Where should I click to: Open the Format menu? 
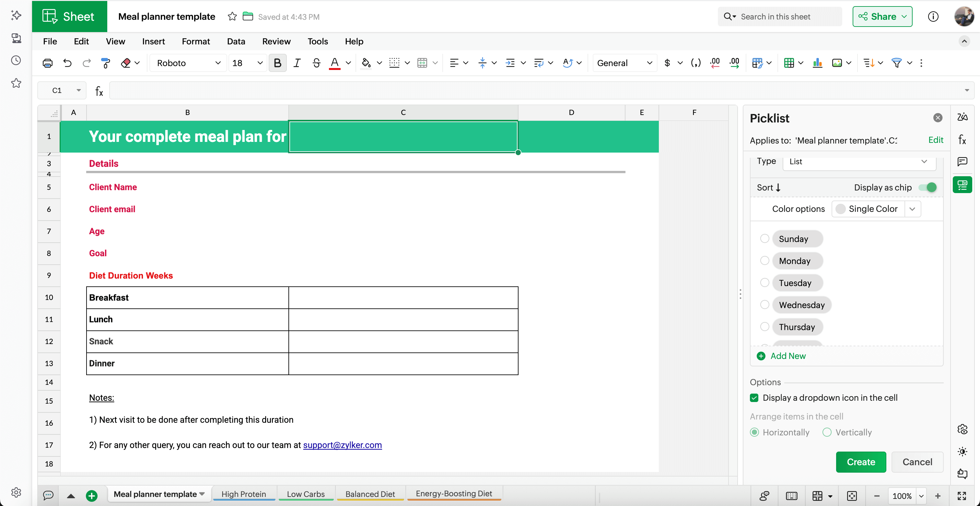pos(195,41)
